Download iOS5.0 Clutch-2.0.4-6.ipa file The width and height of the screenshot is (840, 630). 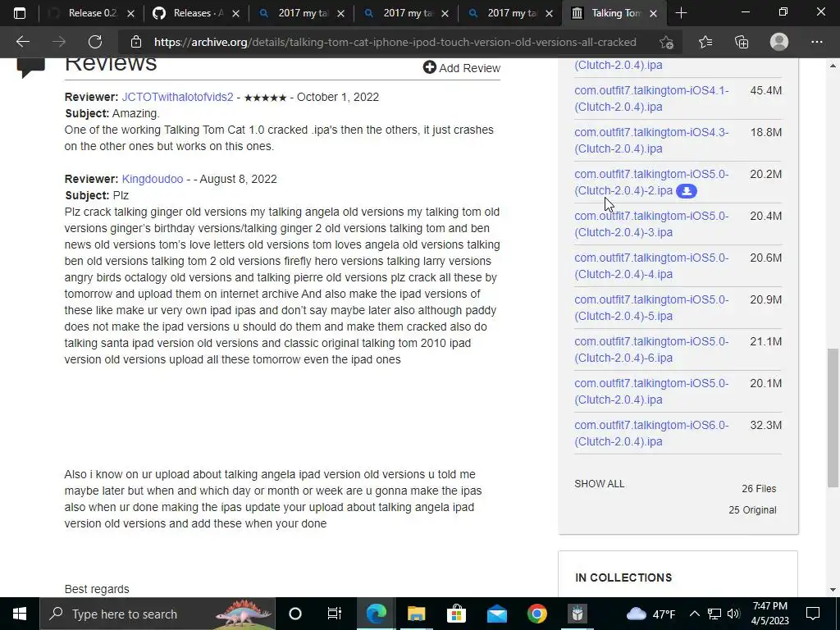coord(651,349)
